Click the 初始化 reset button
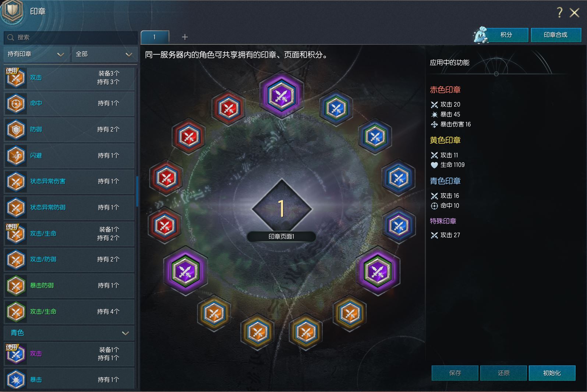The width and height of the screenshot is (587, 392). tap(552, 373)
